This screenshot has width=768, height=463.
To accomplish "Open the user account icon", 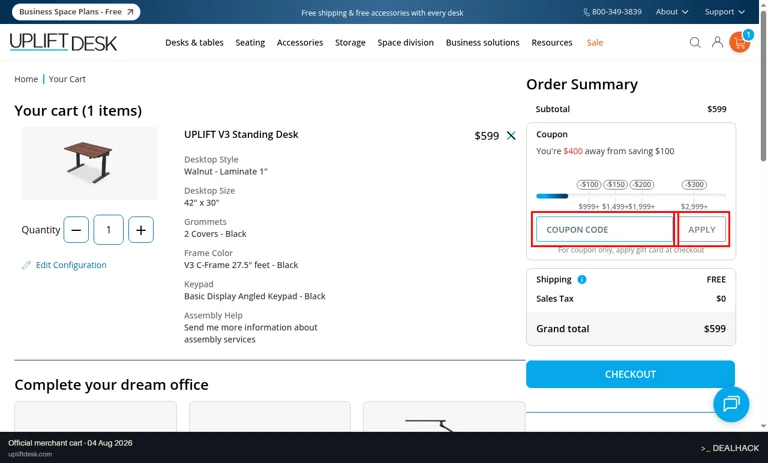I will [717, 42].
